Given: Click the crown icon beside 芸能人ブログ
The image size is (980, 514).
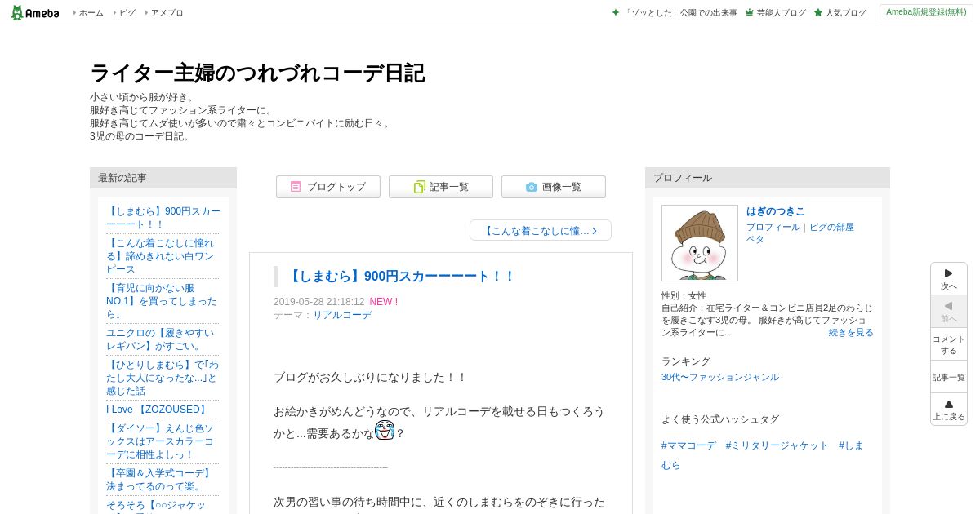Looking at the screenshot, I should point(749,13).
